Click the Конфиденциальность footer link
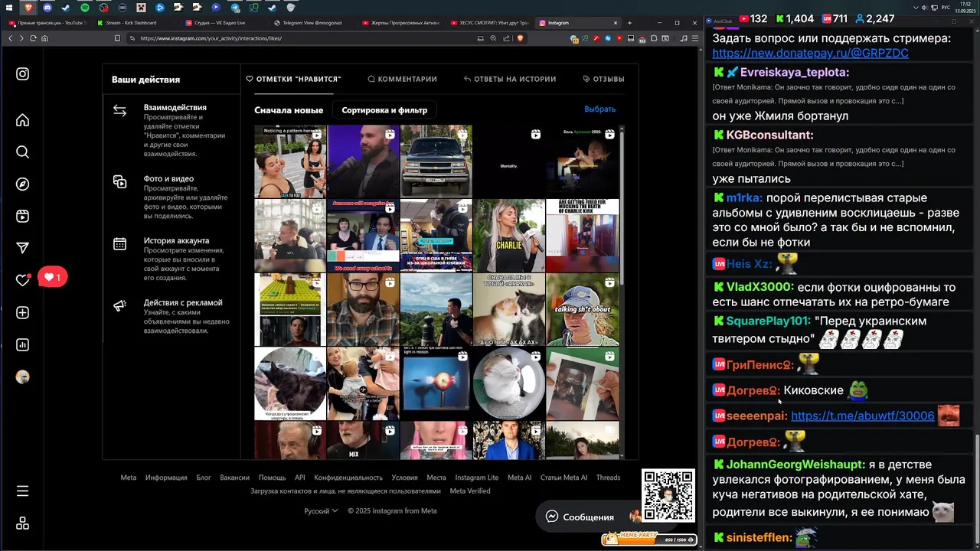This screenshot has height=551, width=980. click(x=348, y=478)
